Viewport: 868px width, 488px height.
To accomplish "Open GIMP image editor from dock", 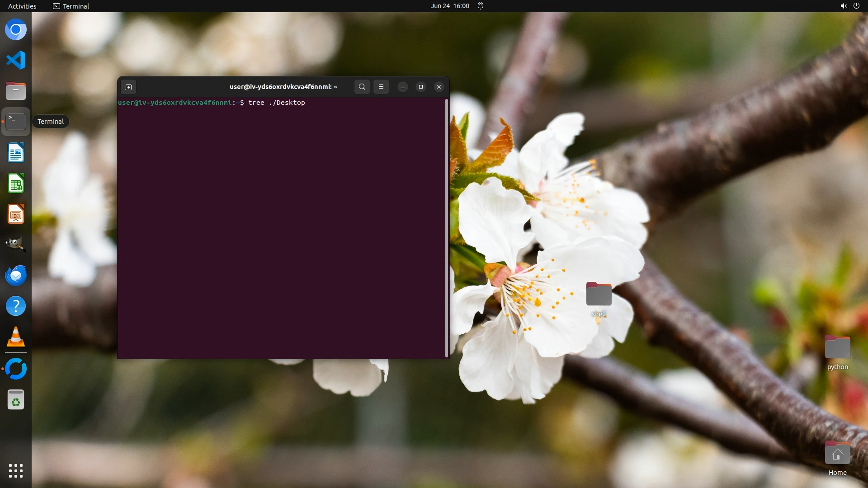I will pos(16,244).
